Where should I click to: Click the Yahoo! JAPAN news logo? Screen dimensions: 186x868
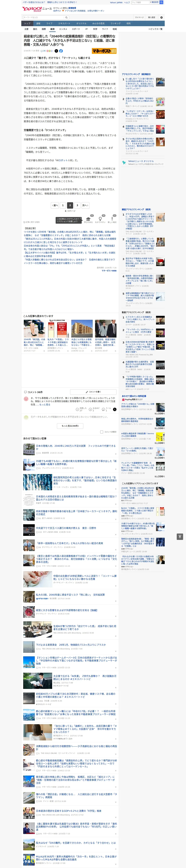[37, 9]
